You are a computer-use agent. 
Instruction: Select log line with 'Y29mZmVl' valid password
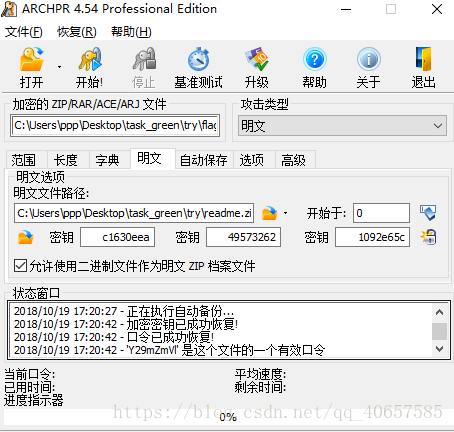(x=169, y=350)
